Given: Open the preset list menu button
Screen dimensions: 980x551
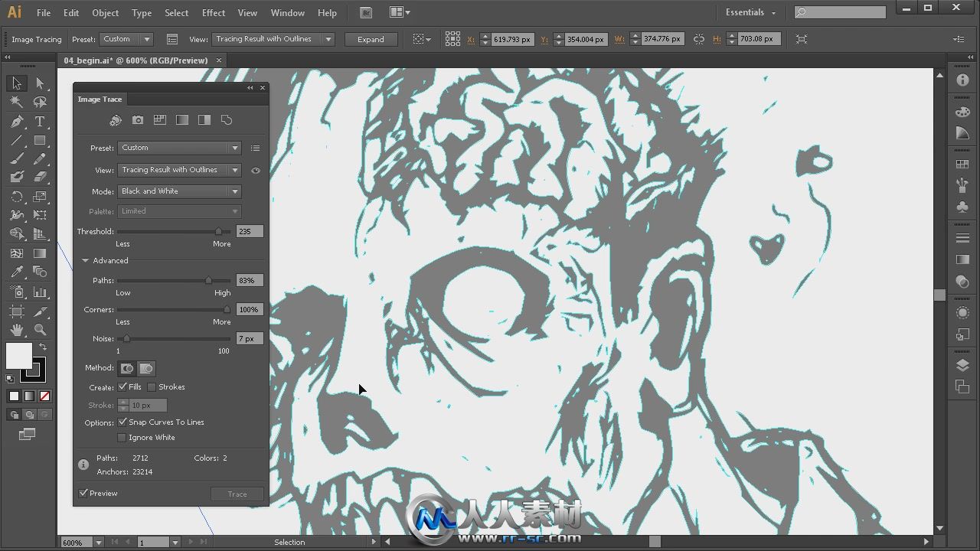Looking at the screenshot, I should 256,148.
